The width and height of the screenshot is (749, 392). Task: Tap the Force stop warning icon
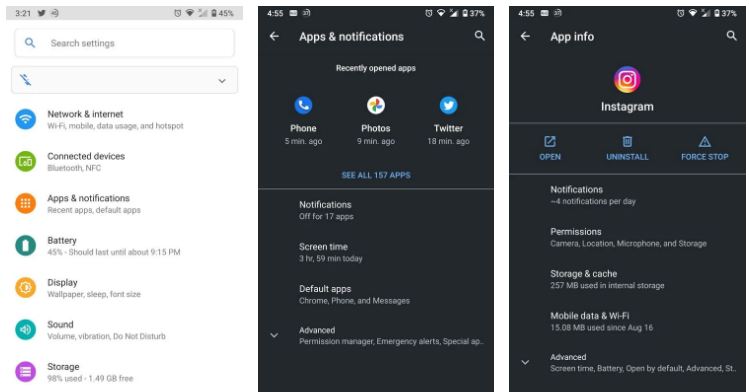click(705, 141)
